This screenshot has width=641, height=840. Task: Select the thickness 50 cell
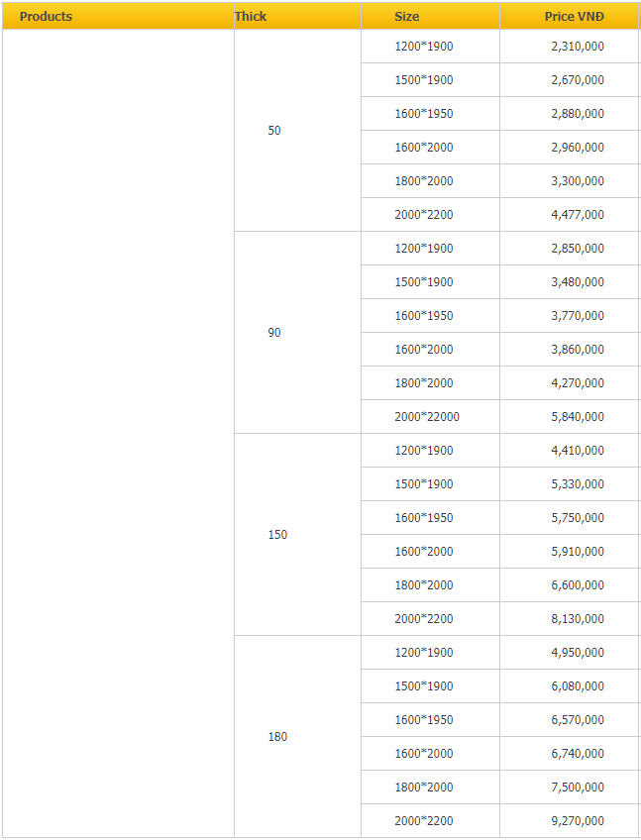pyautogui.click(x=274, y=131)
